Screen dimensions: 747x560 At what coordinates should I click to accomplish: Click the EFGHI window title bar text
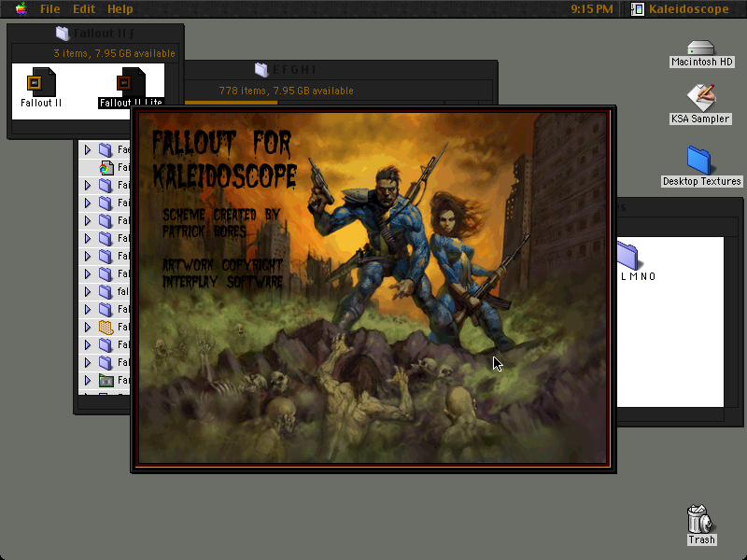pos(294,70)
